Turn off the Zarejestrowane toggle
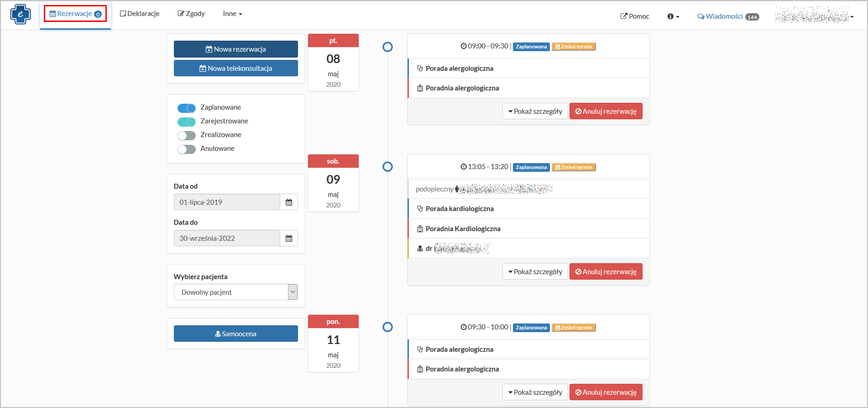868x408 pixels. pyautogui.click(x=187, y=122)
